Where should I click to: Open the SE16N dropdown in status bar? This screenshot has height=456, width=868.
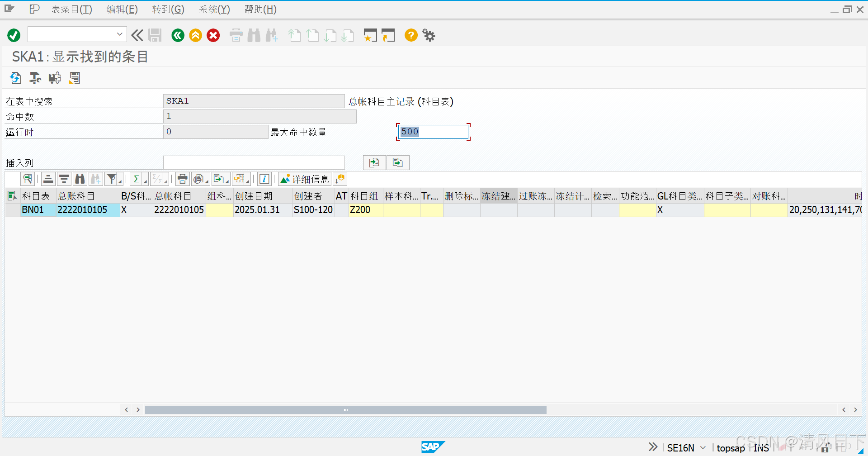pos(702,447)
